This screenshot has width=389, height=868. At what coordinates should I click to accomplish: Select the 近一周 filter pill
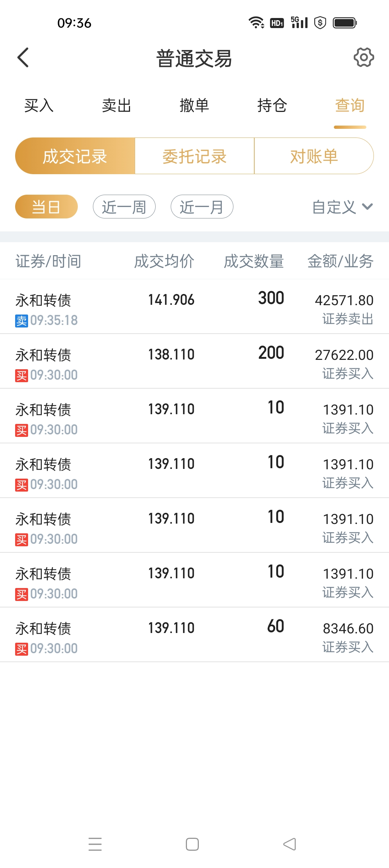pos(124,207)
